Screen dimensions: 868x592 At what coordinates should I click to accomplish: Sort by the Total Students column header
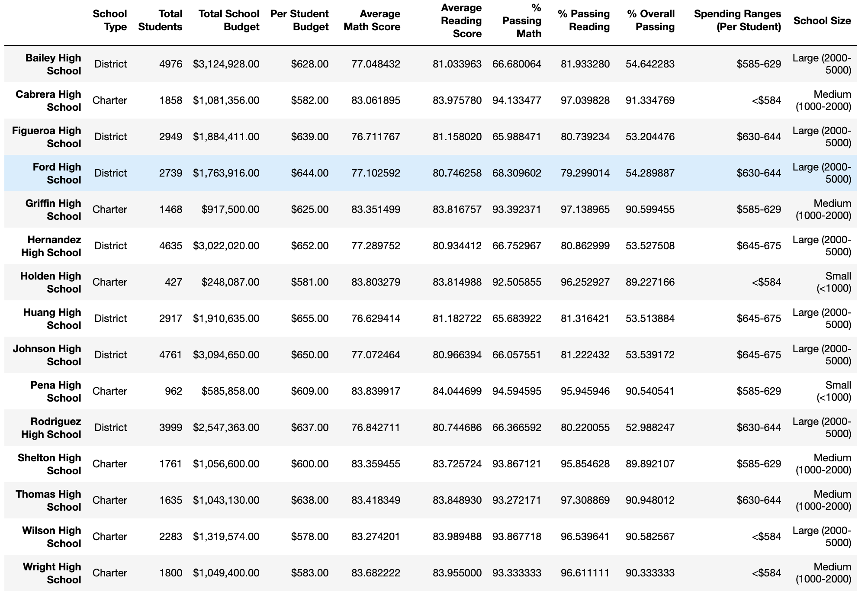(x=161, y=20)
